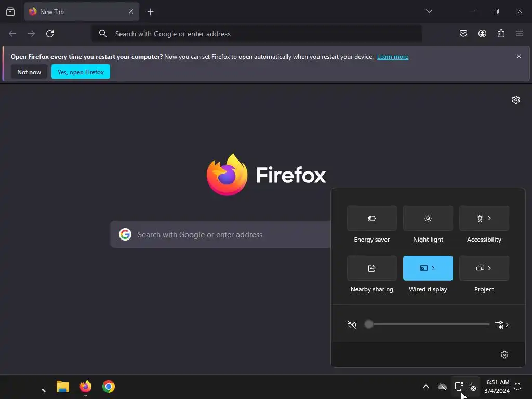Screen dimensions: 532x399
Task: Toggle Nearby sharing quick setting
Action: [372, 268]
